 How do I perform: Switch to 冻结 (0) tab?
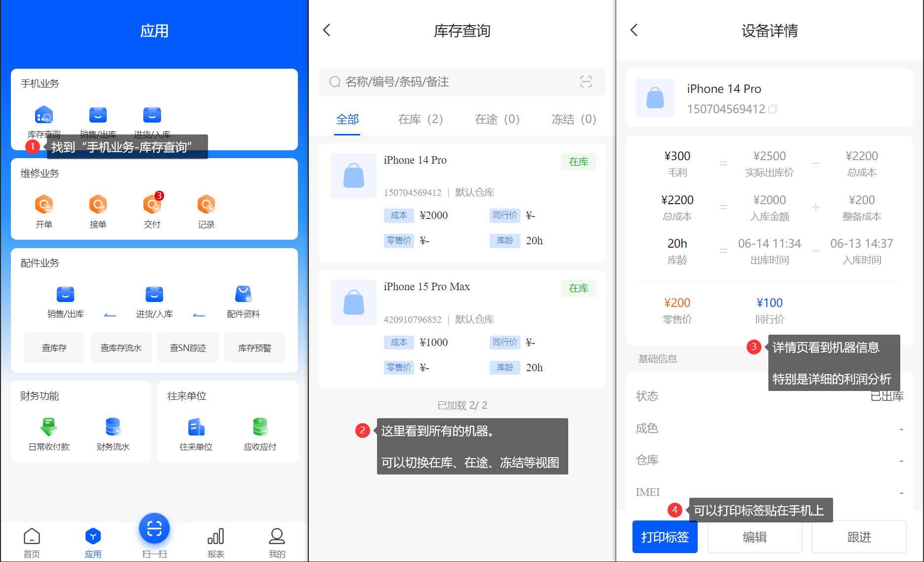[x=574, y=119]
